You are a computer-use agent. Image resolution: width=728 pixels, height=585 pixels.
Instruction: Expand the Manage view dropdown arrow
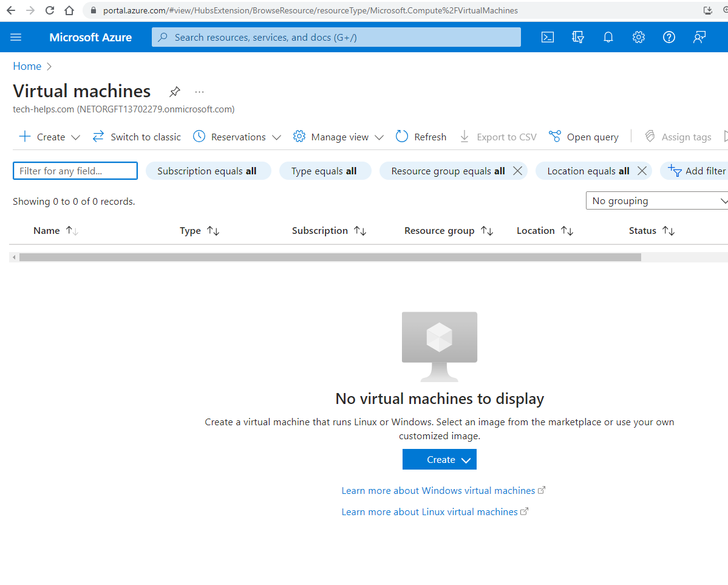379,137
